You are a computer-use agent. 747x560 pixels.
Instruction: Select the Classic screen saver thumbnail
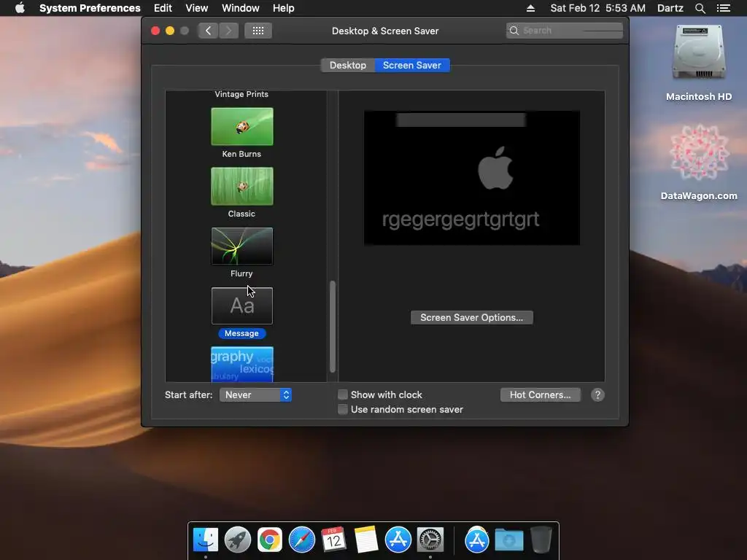point(242,186)
